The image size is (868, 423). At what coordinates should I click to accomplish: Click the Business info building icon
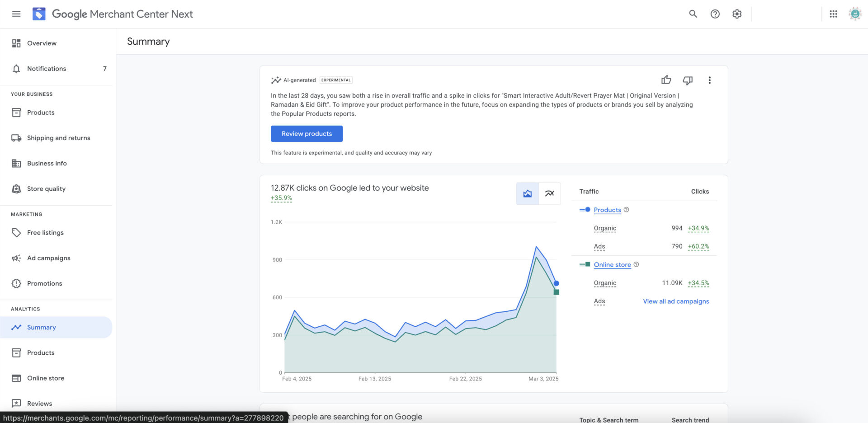tap(16, 163)
